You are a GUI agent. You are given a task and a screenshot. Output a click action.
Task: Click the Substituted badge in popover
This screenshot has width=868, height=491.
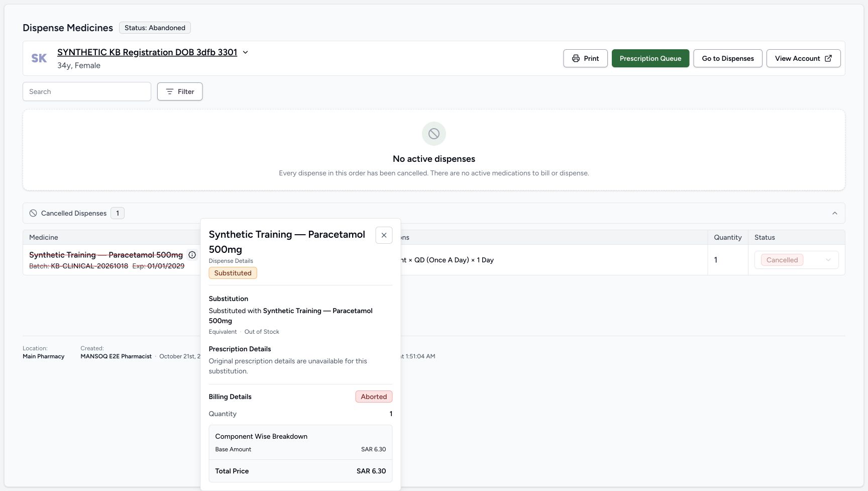click(233, 273)
